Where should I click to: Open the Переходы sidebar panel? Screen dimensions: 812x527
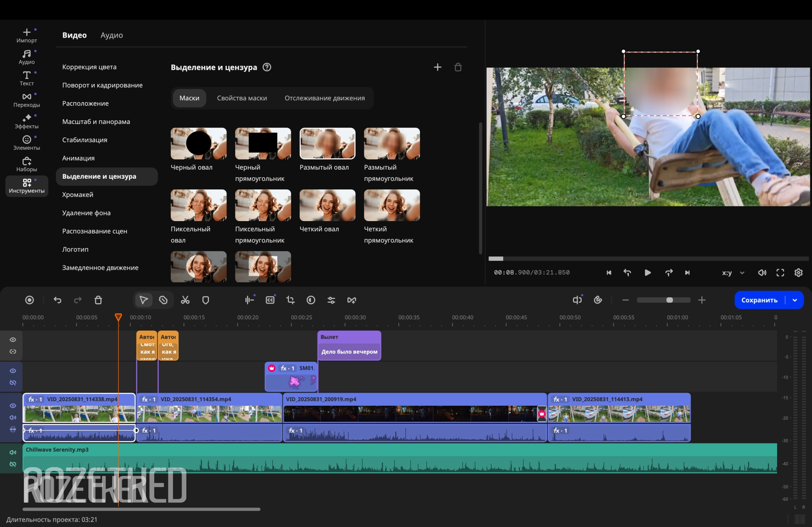point(27,100)
